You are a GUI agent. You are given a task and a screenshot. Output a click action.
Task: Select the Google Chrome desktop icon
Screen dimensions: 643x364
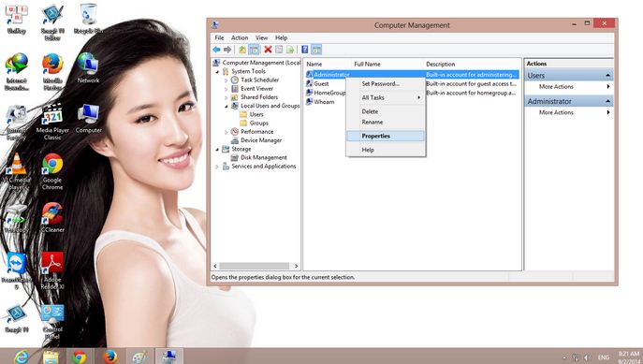[52, 171]
